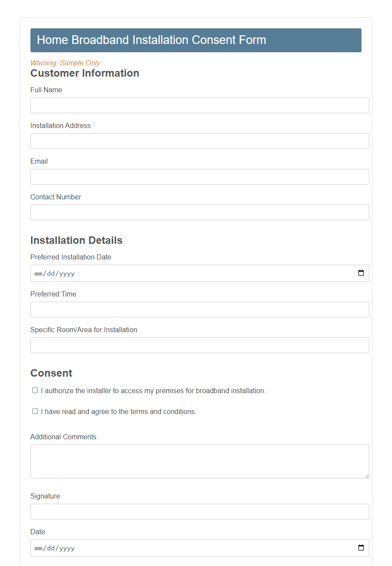Click inside the Additional Comments textarea
The width and height of the screenshot is (392, 566).
[199, 461]
